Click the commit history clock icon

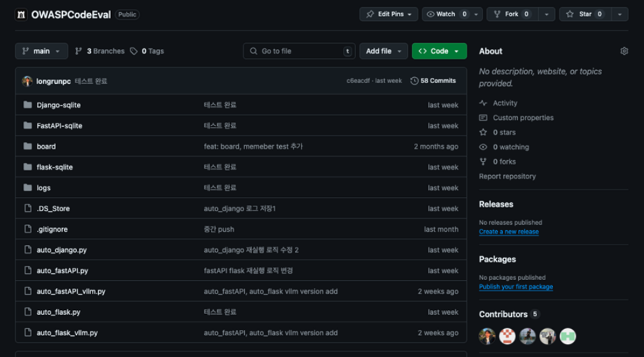click(x=414, y=81)
